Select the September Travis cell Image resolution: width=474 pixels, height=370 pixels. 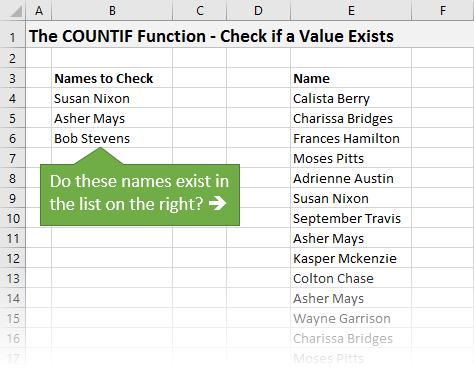point(351,219)
